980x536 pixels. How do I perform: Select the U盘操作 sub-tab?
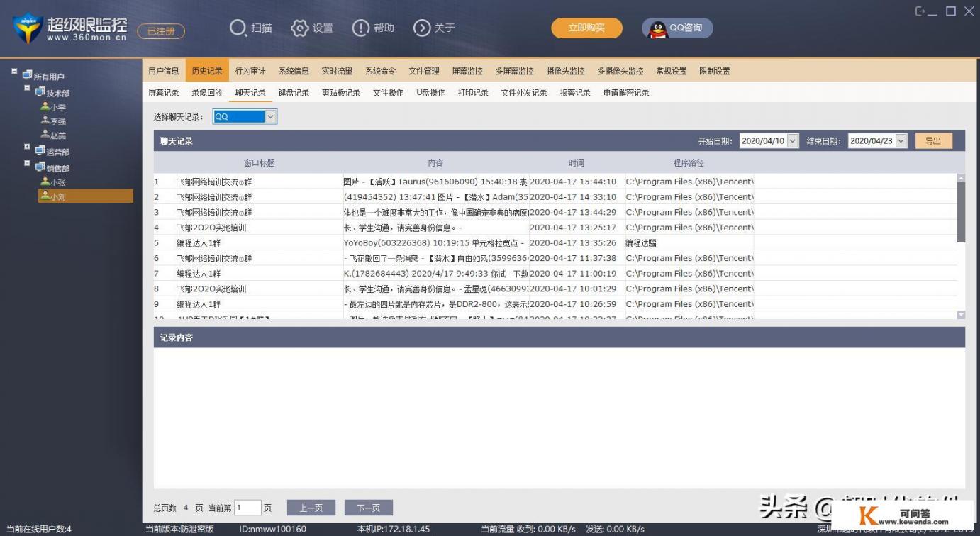click(x=430, y=93)
